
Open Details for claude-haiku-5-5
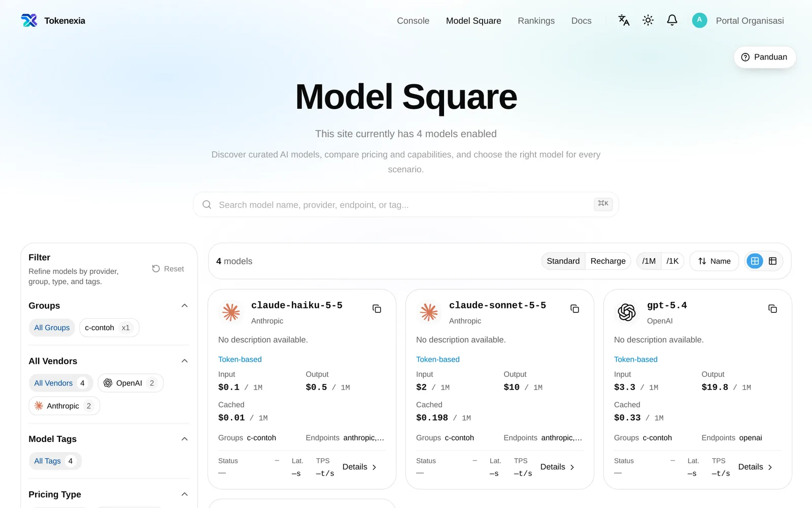[360, 467]
